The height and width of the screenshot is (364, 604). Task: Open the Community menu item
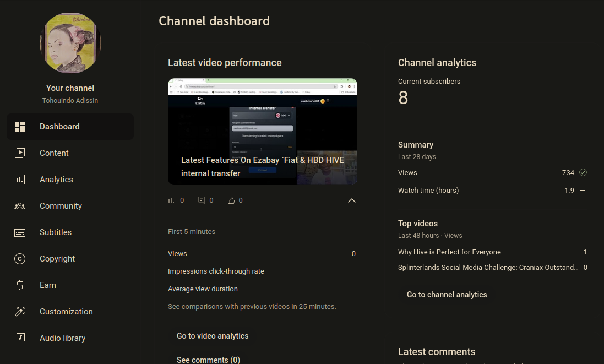[x=70, y=206]
